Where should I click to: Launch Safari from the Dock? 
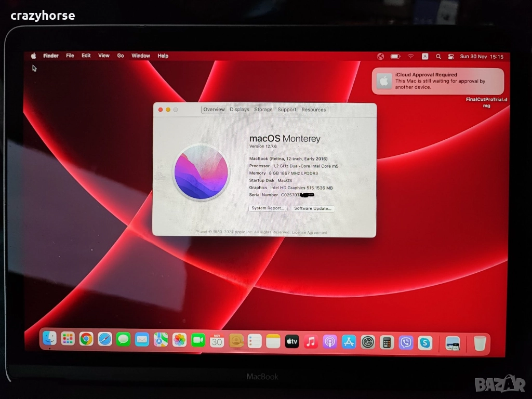click(x=105, y=339)
